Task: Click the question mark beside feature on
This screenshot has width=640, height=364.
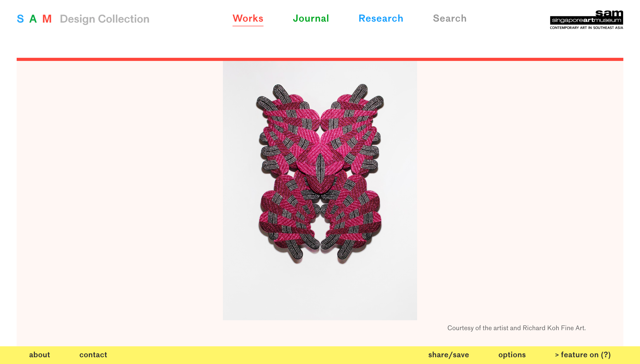Action: tap(606, 355)
